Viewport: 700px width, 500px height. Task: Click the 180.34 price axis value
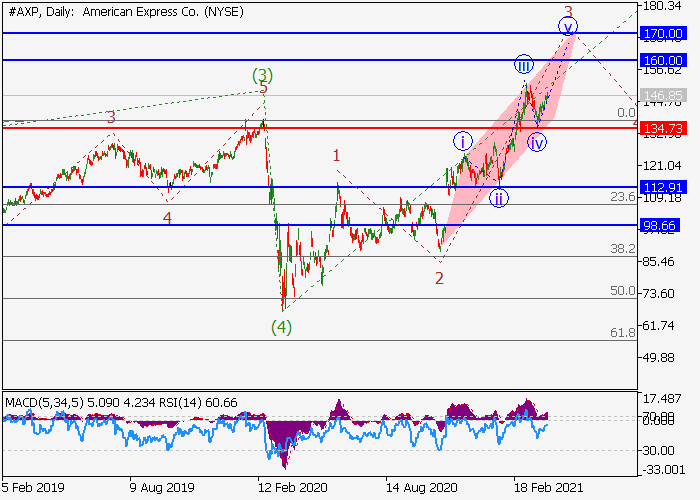coord(662,6)
